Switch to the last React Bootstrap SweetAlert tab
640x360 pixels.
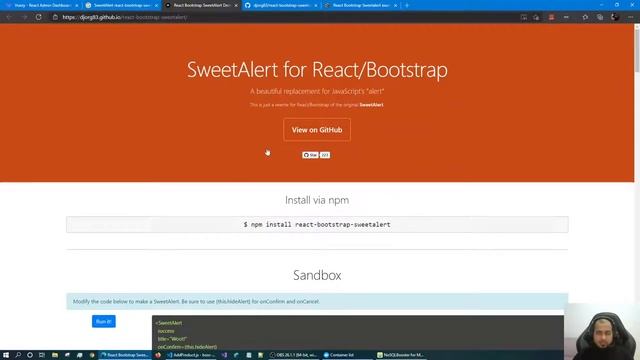(361, 5)
